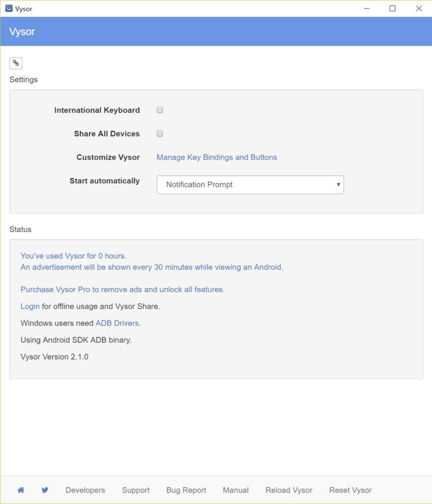Click the Vysor usage hours link
The image size is (432, 504).
pos(73,256)
